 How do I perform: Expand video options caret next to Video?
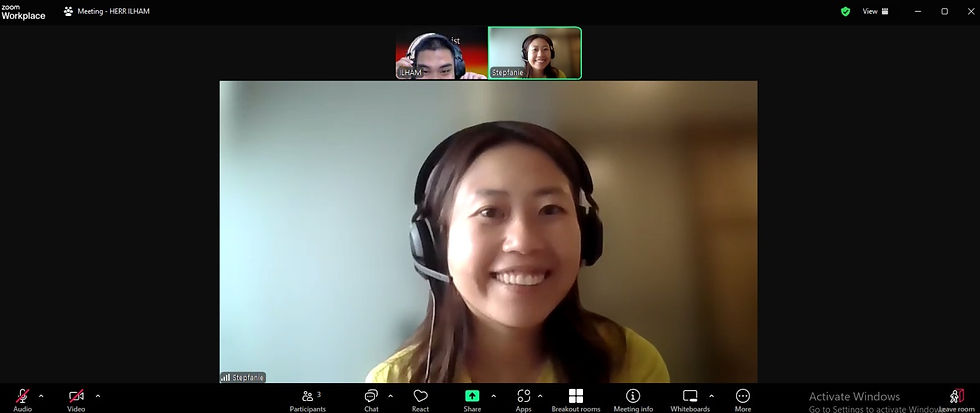tap(98, 396)
